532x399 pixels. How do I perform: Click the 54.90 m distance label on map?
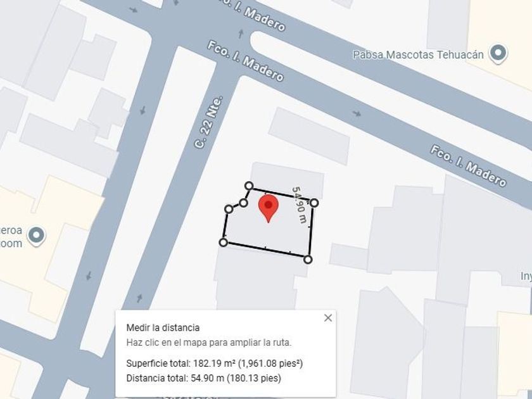[x=300, y=205]
